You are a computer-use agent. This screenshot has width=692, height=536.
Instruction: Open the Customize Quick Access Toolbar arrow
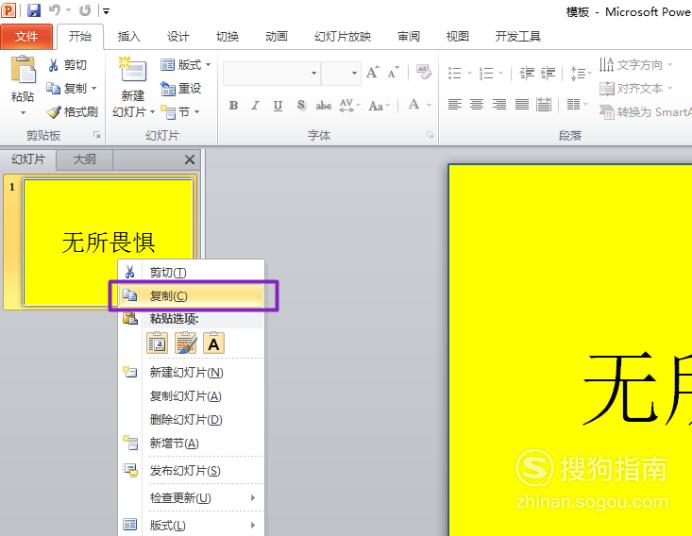(x=106, y=11)
